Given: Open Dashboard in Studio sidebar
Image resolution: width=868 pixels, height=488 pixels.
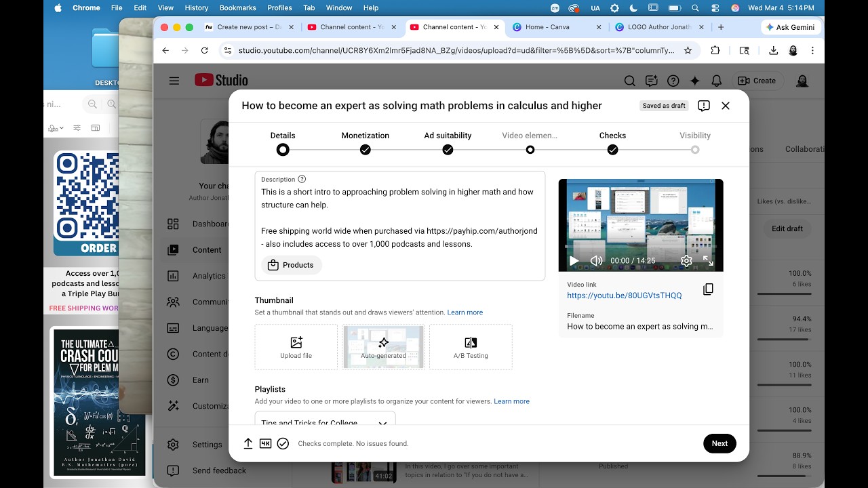Looking at the screenshot, I should click(197, 224).
